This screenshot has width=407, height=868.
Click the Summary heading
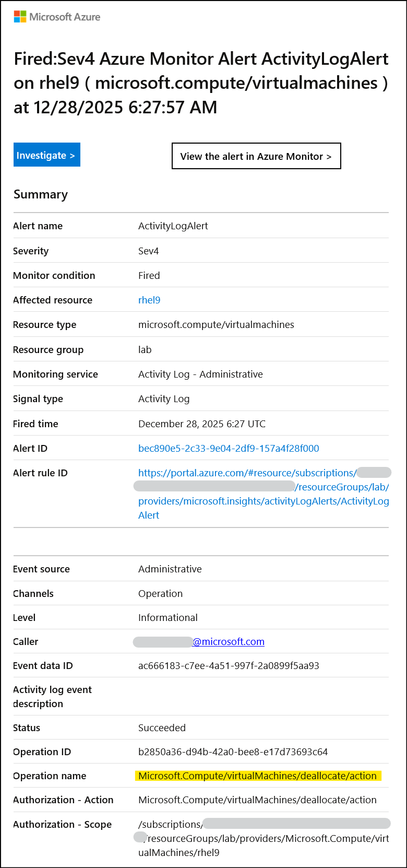(41, 194)
